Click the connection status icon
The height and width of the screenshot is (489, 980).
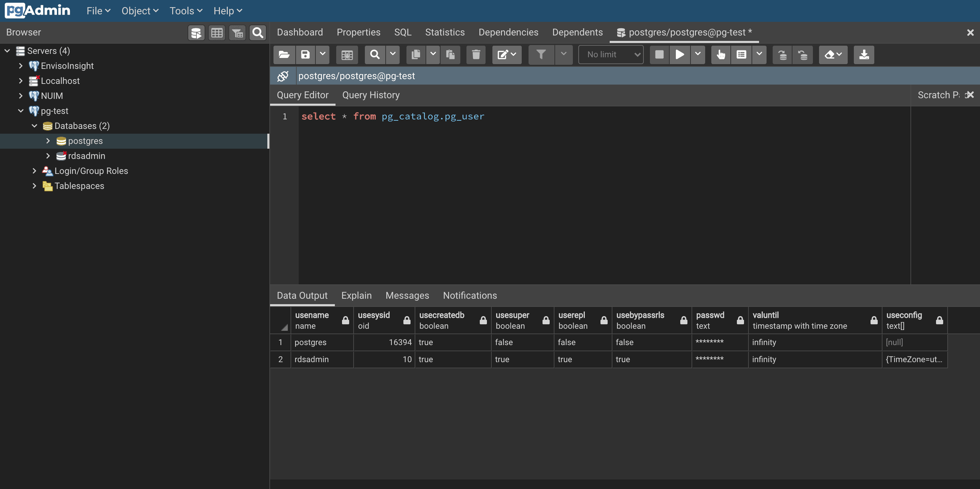coord(283,76)
